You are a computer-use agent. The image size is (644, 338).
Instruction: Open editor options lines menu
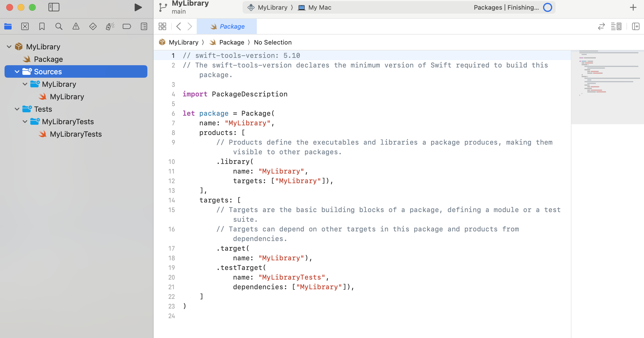point(616,26)
